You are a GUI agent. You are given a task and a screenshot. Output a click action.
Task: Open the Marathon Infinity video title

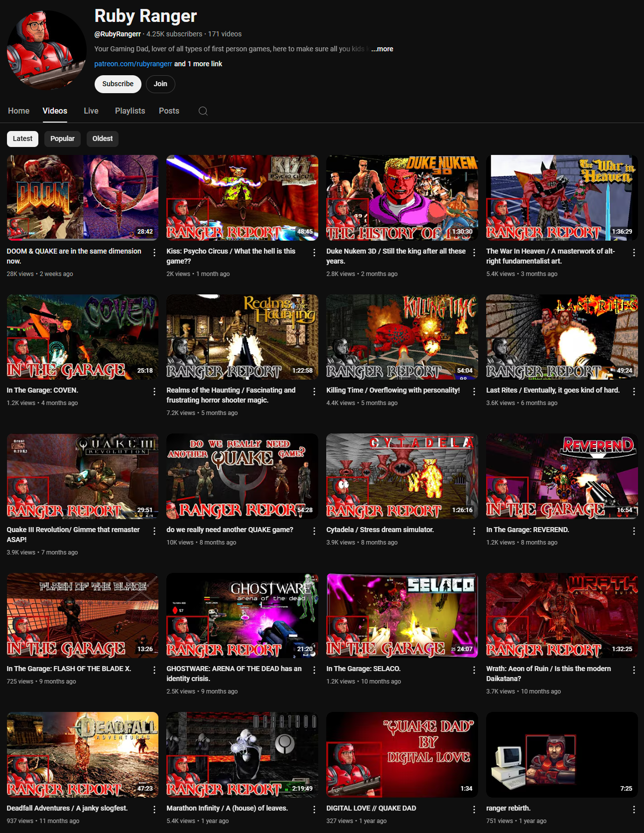(227, 808)
